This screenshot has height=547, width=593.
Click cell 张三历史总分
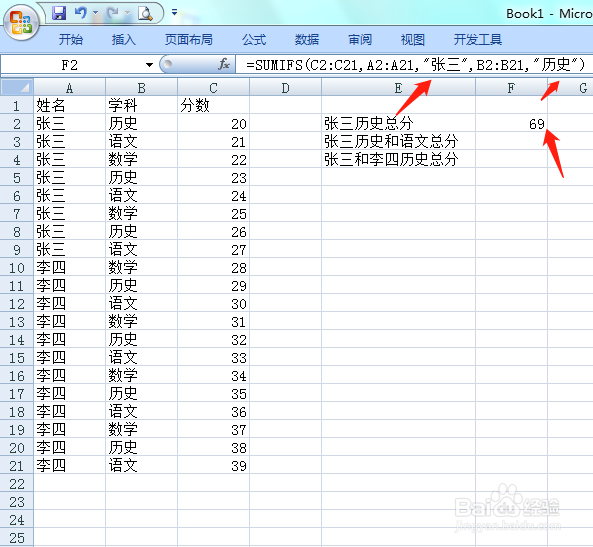coord(398,123)
